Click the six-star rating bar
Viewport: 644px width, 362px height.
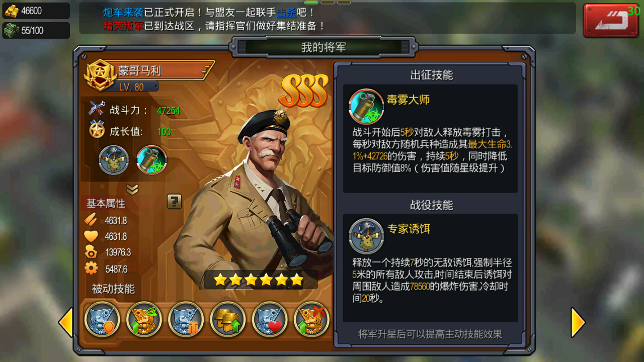coord(259,280)
